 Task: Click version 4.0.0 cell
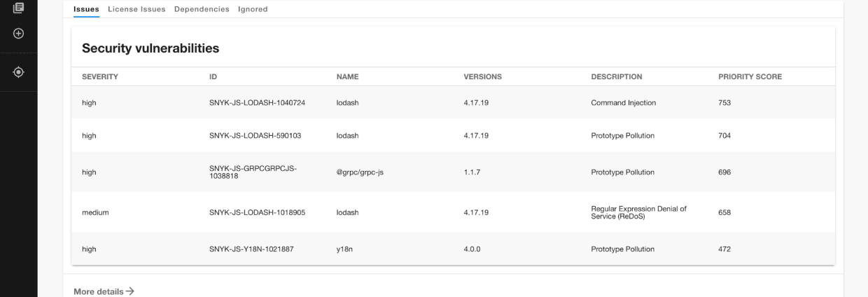471,249
